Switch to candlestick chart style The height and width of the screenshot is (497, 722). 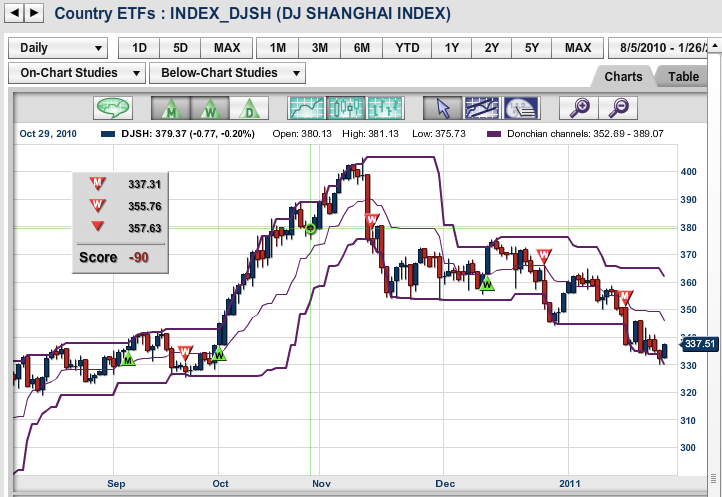tap(346, 107)
